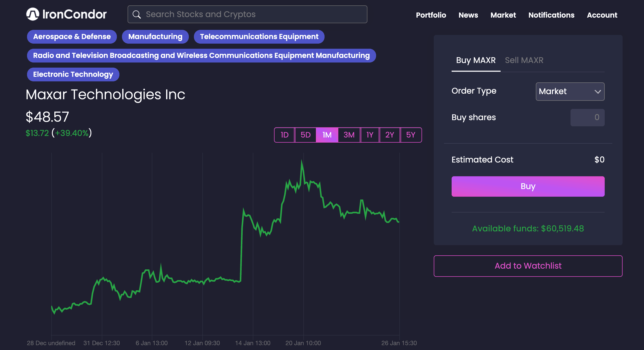This screenshot has width=644, height=350.
Task: Select the 1D chart range
Action: point(284,135)
